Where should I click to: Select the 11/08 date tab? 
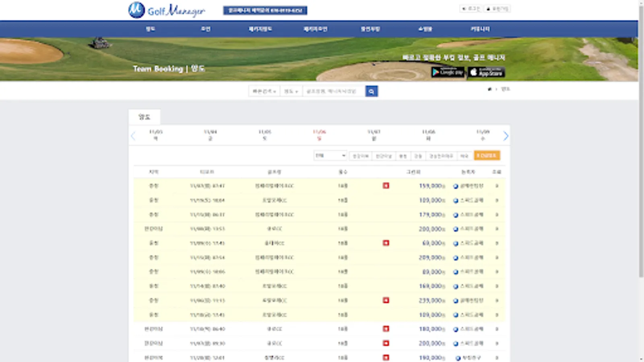pyautogui.click(x=429, y=135)
